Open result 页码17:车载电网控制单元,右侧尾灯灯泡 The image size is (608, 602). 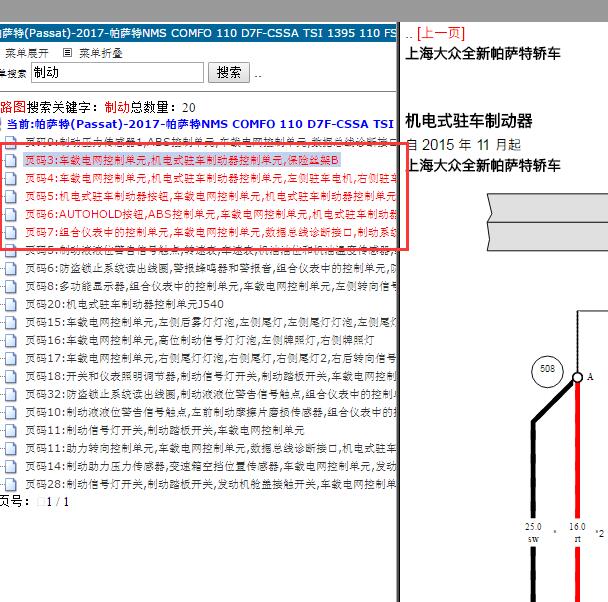211,359
